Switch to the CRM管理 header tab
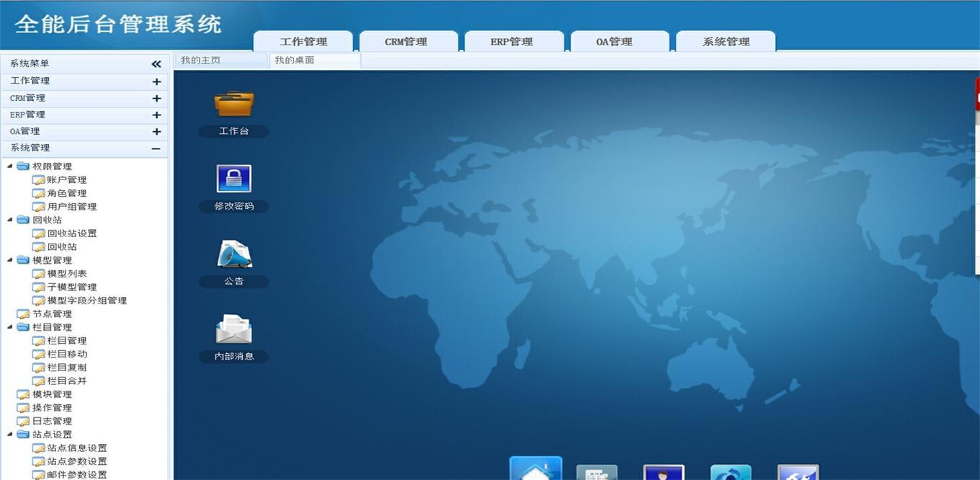980x480 pixels. 409,42
